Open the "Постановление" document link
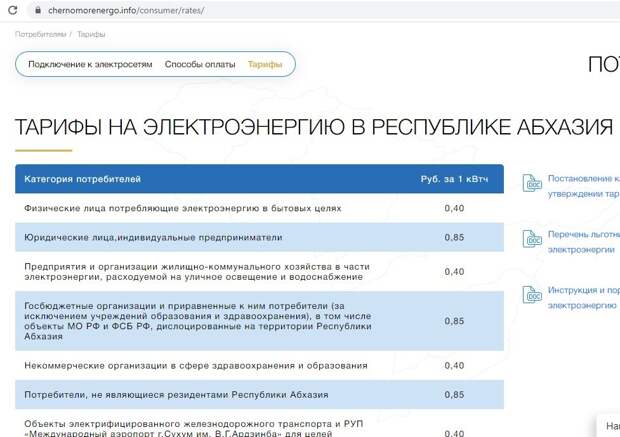The width and height of the screenshot is (620, 437). (x=583, y=178)
